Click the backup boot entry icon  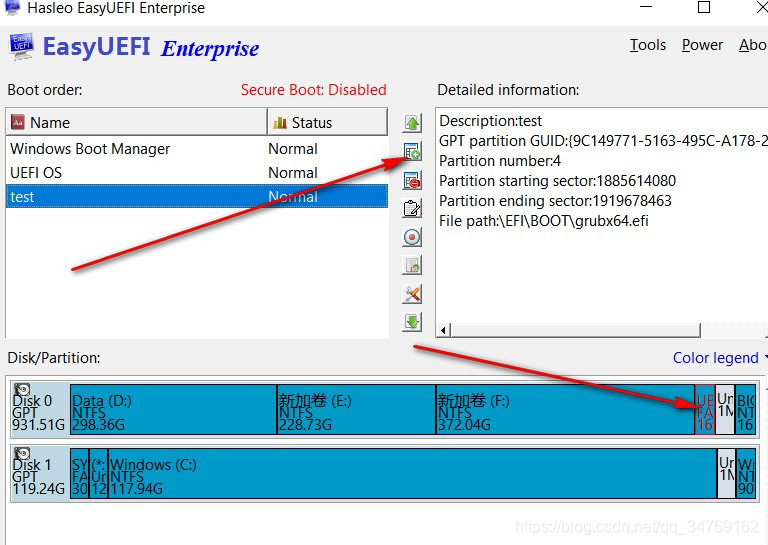pyautogui.click(x=412, y=265)
